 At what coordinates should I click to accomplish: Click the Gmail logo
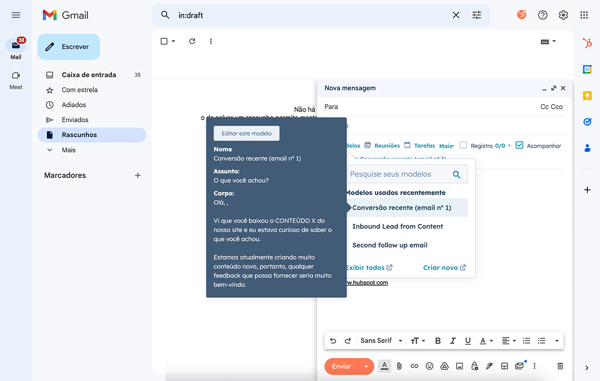[65, 15]
